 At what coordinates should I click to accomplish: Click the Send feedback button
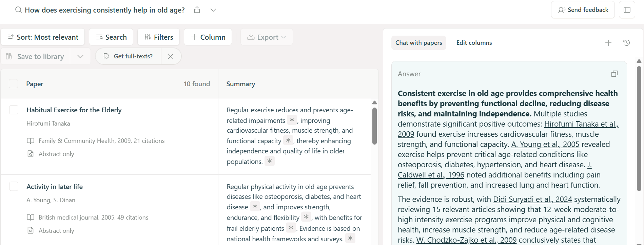click(x=583, y=10)
